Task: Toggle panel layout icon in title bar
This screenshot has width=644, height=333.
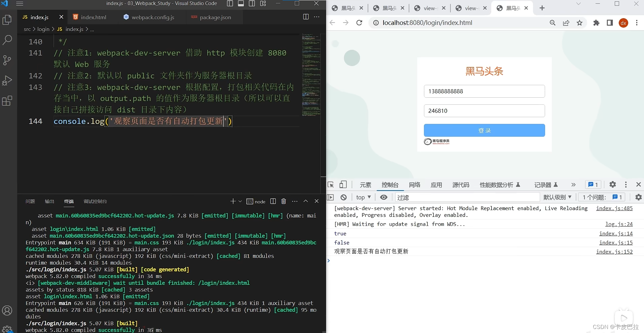Action: 241,4
